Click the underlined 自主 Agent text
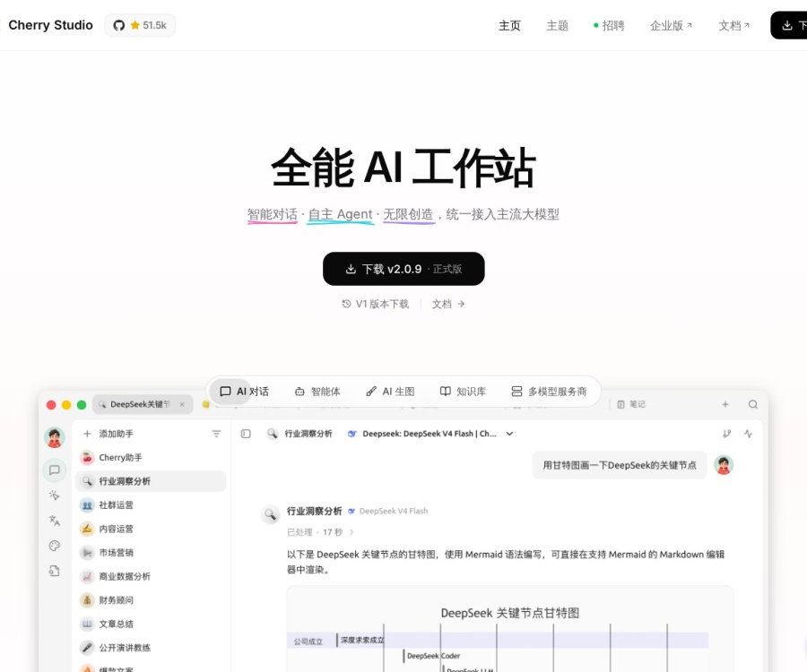 point(340,214)
